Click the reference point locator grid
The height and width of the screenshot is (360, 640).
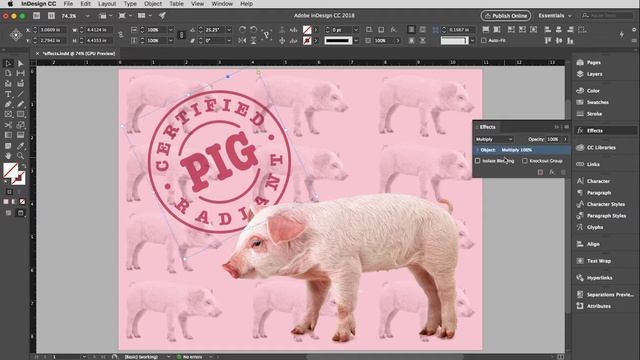point(16,35)
